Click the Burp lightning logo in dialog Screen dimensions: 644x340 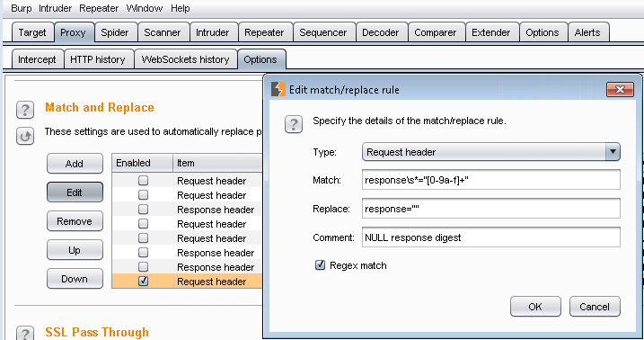click(278, 89)
